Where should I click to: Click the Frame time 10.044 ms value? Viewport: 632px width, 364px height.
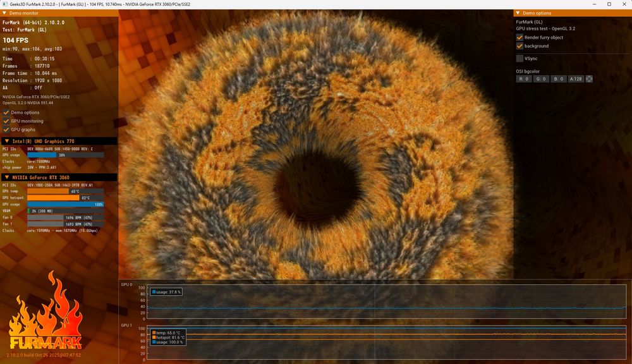pyautogui.click(x=46, y=73)
